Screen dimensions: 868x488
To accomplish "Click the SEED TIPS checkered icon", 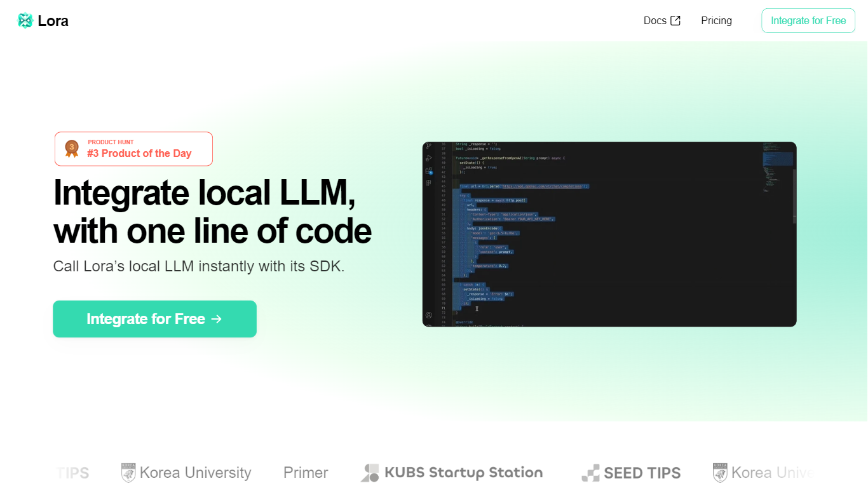I will [590, 473].
